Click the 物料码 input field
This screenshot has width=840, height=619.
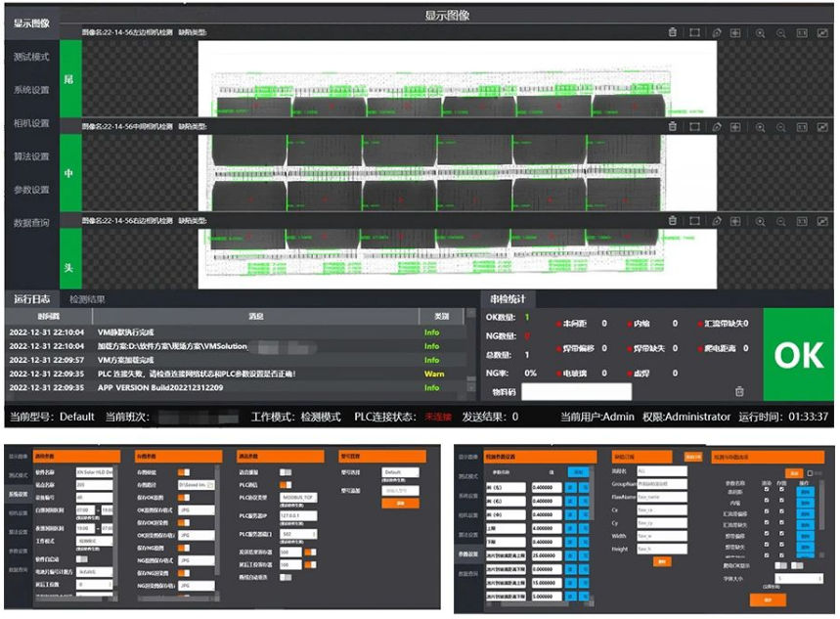578,391
